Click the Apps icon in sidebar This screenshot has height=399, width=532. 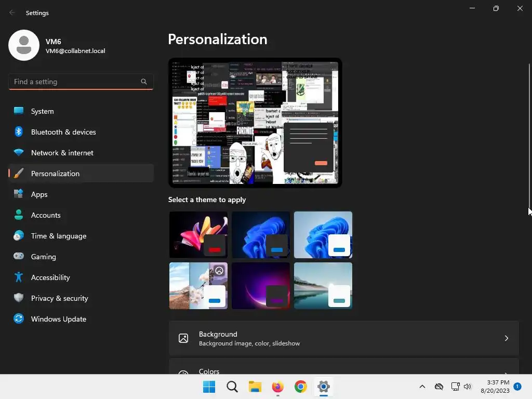click(19, 194)
